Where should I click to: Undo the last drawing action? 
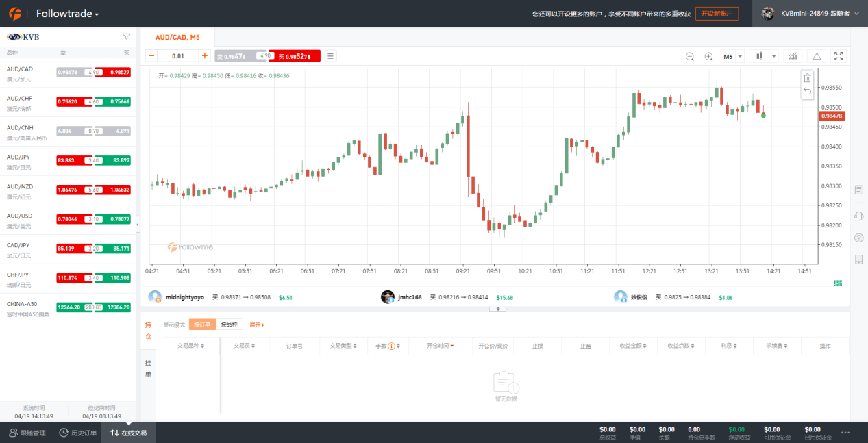click(x=807, y=91)
